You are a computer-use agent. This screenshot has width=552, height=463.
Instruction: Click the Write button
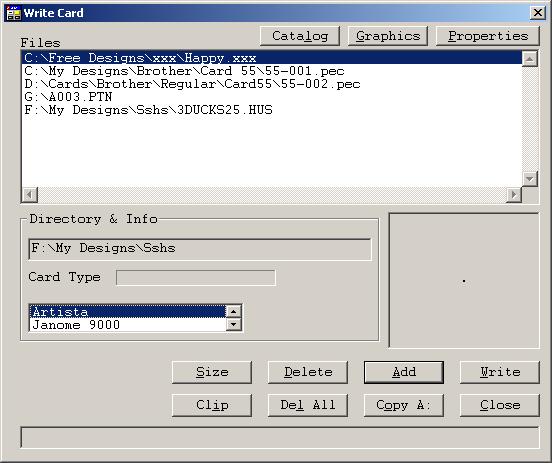[x=500, y=372]
